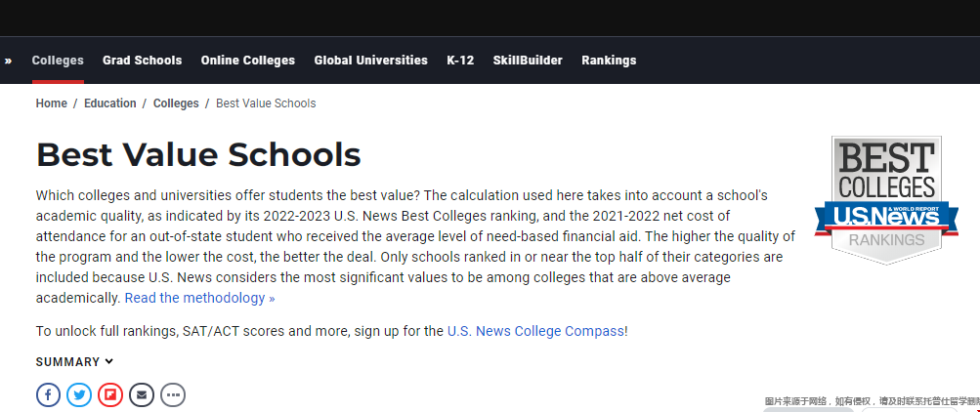
Task: Follow the Education breadcrumb link
Action: pyautogui.click(x=110, y=103)
